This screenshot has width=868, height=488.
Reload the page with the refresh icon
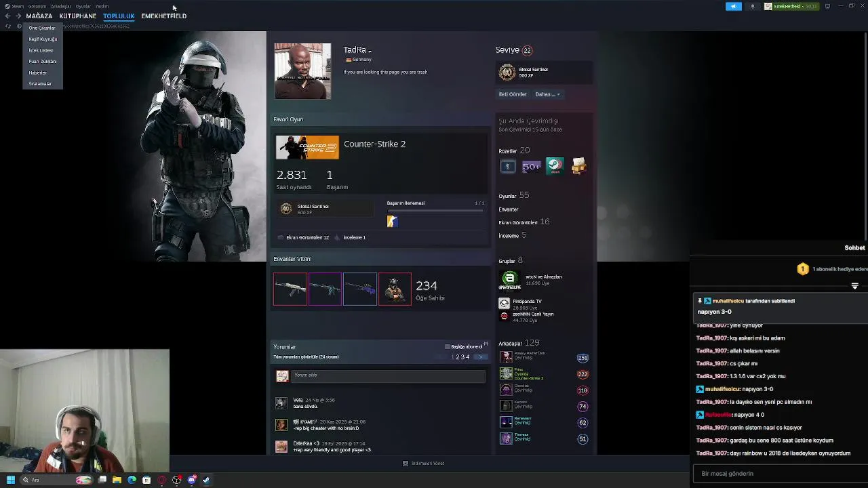point(8,26)
